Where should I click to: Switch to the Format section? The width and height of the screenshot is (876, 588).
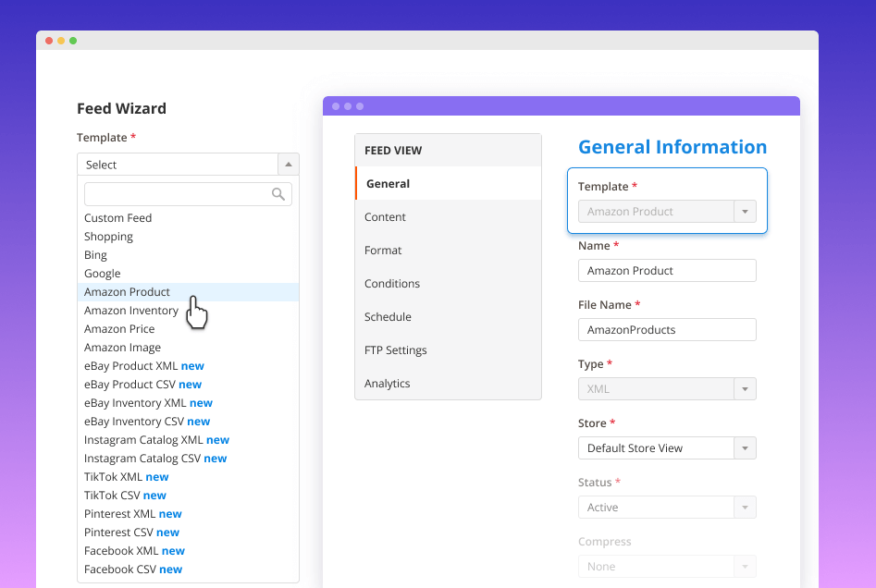click(383, 250)
